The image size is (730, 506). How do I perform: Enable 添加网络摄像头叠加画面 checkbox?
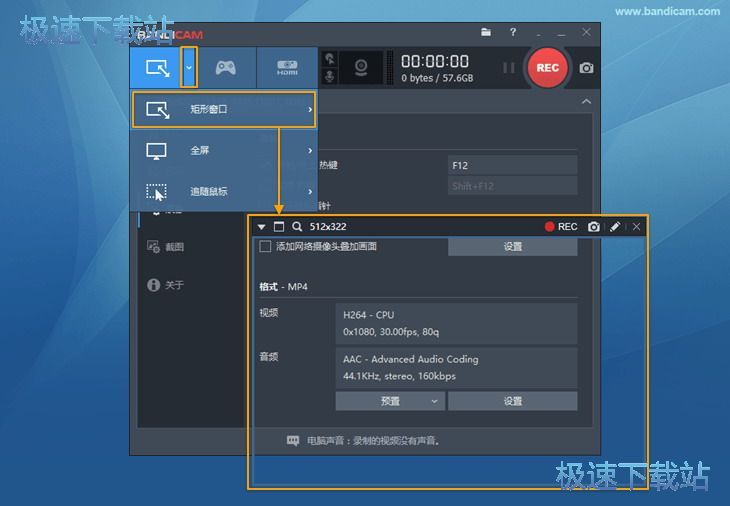coord(265,247)
